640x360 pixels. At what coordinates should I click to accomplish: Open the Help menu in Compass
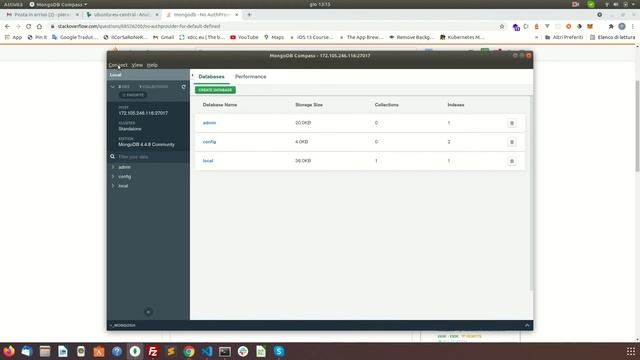(x=152, y=65)
